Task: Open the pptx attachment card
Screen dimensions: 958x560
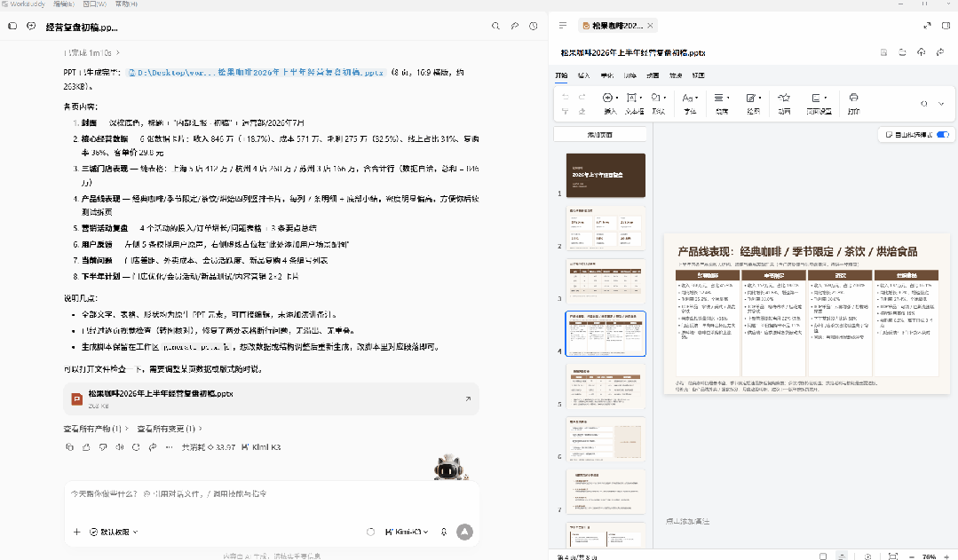Action: [272, 398]
